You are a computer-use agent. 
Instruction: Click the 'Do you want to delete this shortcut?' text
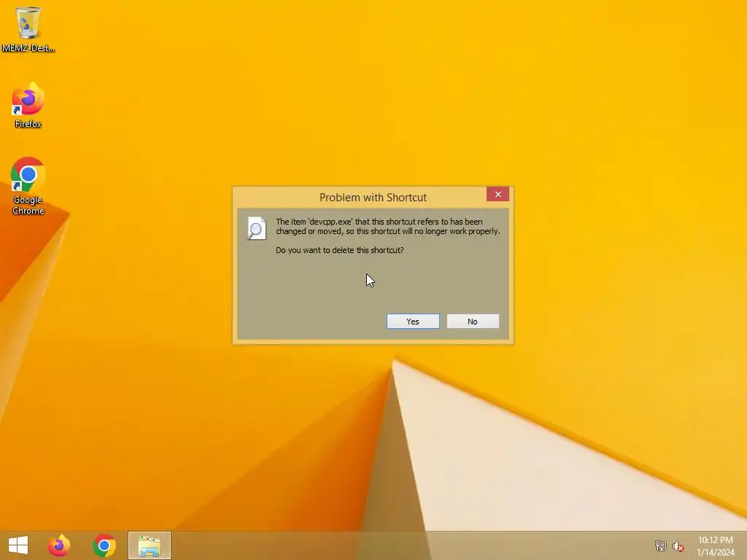click(340, 250)
